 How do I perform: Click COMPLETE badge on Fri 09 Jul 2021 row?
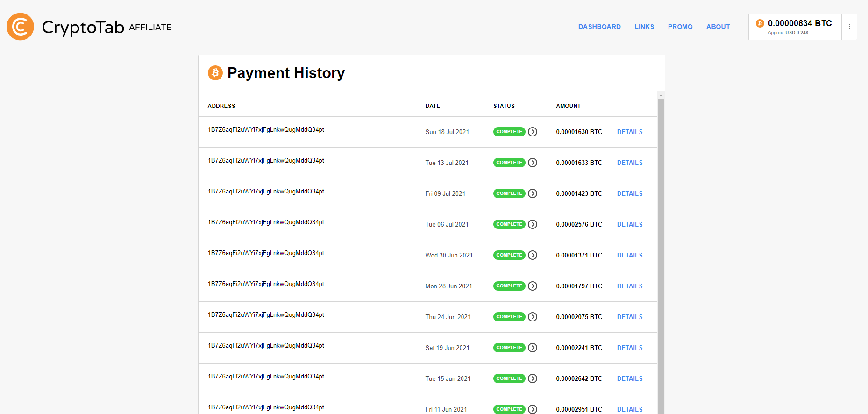click(x=509, y=193)
